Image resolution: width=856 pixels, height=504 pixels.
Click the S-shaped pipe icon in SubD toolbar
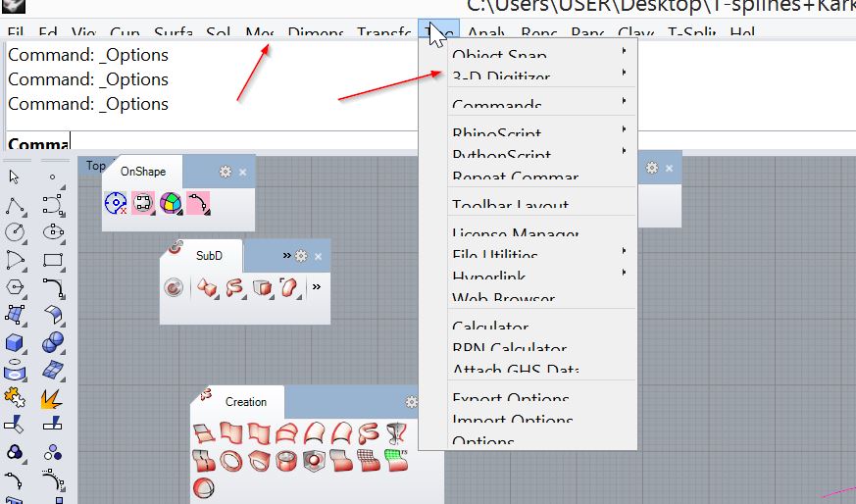click(234, 287)
